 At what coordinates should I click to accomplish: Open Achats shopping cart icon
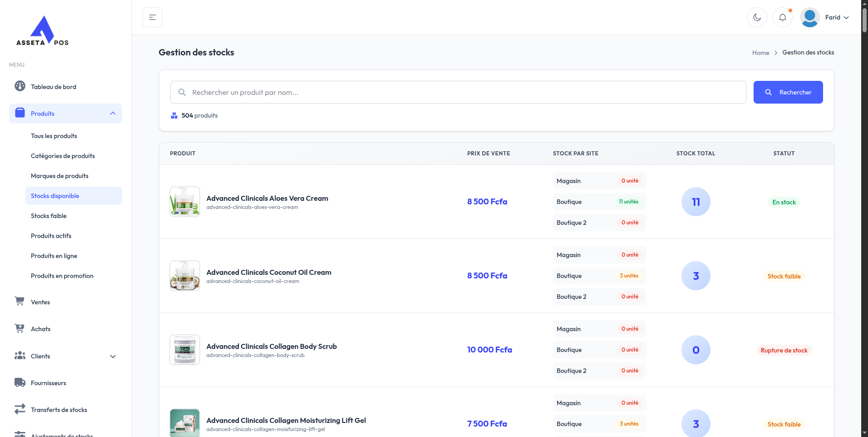coord(20,328)
